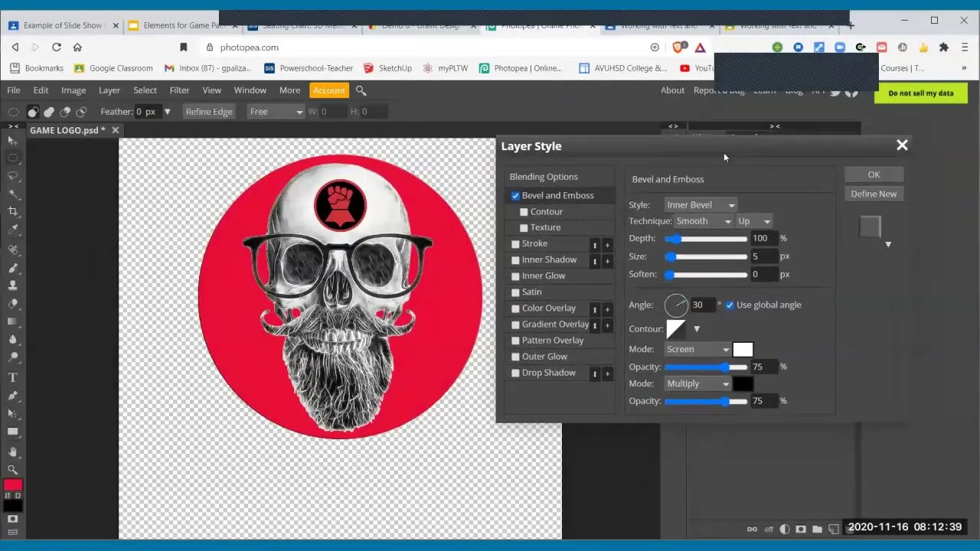Enable the Stroke effect checkbox
This screenshot has height=551, width=980.
[x=515, y=244]
